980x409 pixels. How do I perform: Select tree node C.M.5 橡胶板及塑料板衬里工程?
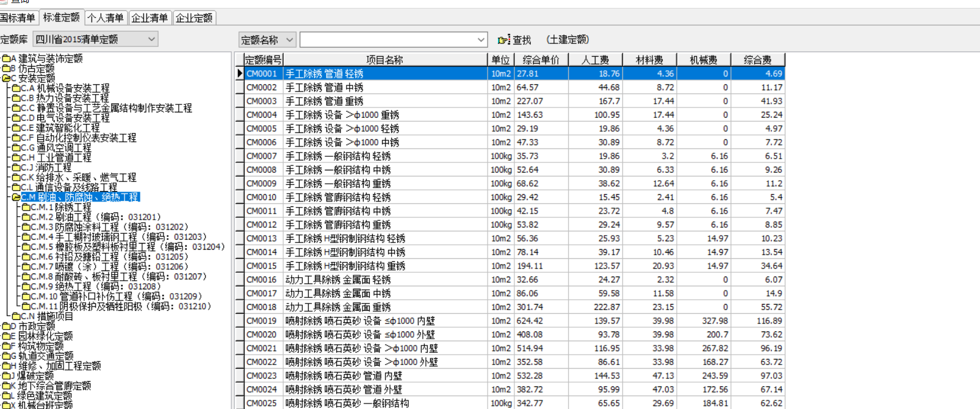pyautogui.click(x=128, y=247)
